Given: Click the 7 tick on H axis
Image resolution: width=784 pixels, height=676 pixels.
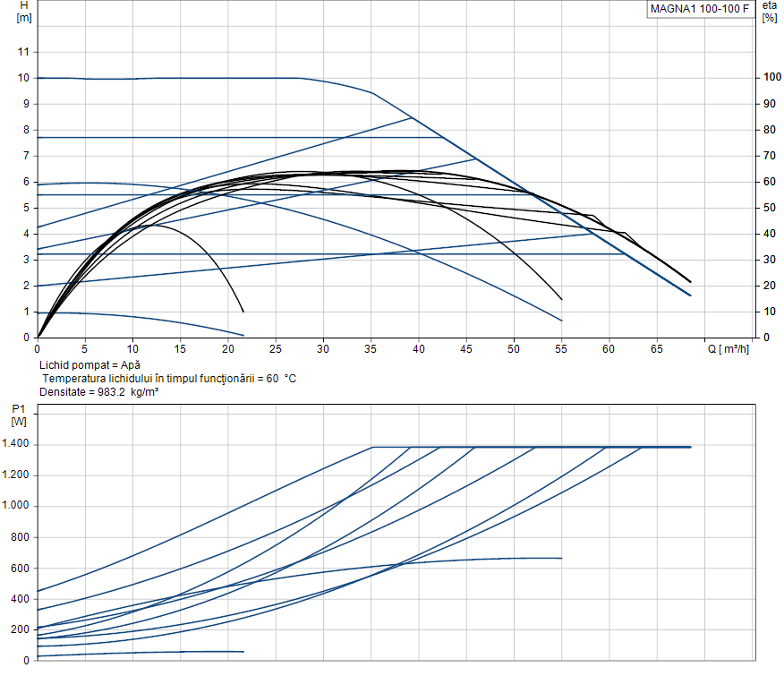Looking at the screenshot, I should coord(27,156).
